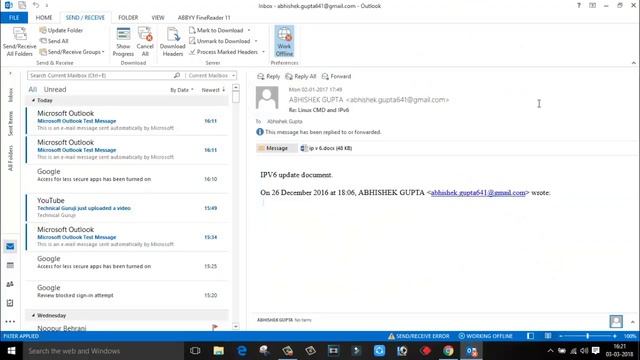640x360 pixels.
Task: Click the Search Current Mailbox field
Action: coord(100,76)
